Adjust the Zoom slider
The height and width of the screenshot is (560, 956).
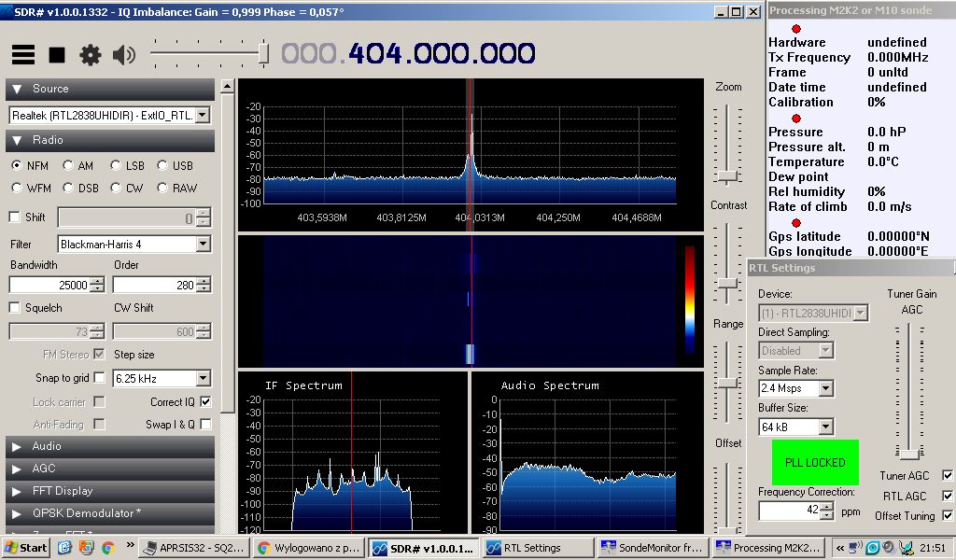[x=726, y=176]
